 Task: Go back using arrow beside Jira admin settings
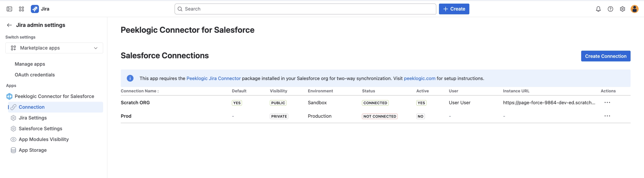pyautogui.click(x=9, y=25)
